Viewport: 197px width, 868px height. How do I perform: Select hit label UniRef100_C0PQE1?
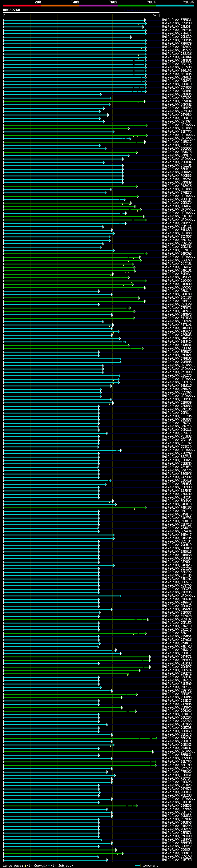[x=177, y=78]
